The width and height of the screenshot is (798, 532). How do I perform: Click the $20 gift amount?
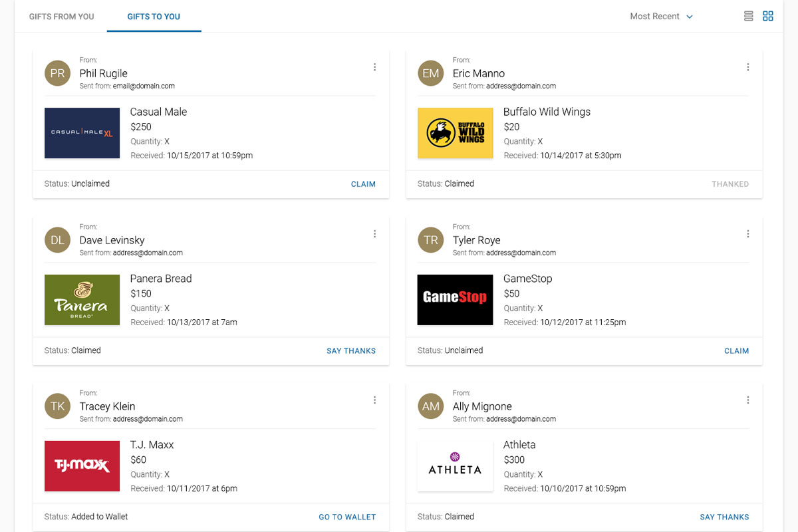(x=511, y=126)
